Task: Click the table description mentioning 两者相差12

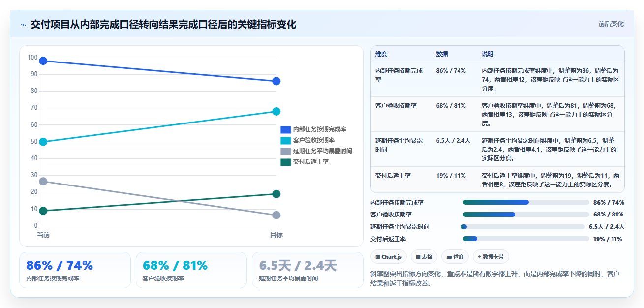Action: coord(551,80)
